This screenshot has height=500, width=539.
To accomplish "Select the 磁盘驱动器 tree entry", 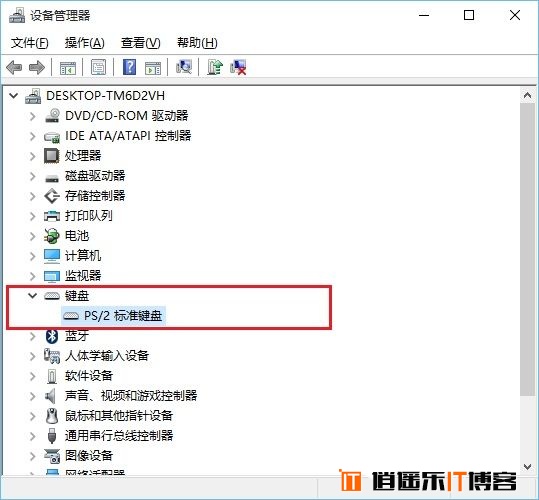I will click(x=95, y=176).
